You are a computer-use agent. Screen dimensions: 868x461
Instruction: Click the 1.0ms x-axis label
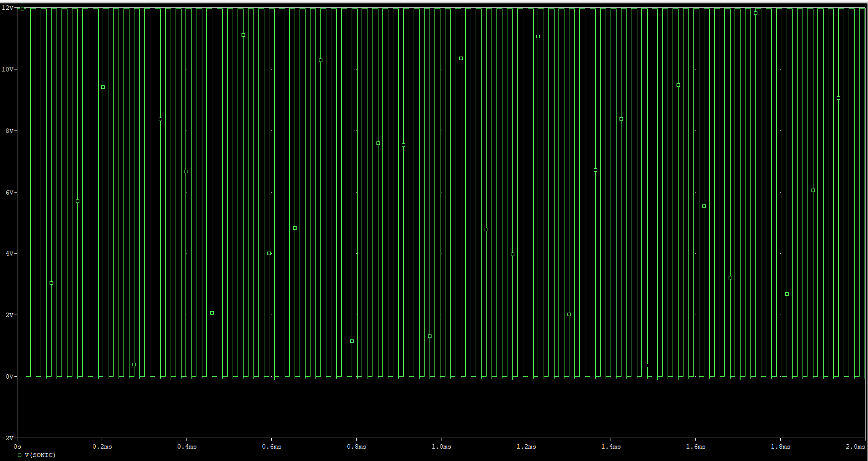pyautogui.click(x=441, y=447)
